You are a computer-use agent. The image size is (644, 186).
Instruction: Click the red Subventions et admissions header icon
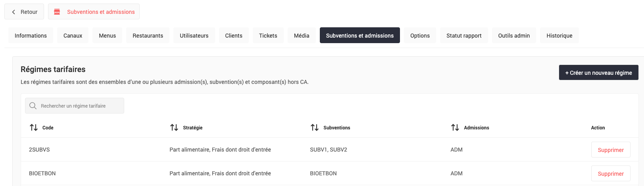pyautogui.click(x=57, y=12)
